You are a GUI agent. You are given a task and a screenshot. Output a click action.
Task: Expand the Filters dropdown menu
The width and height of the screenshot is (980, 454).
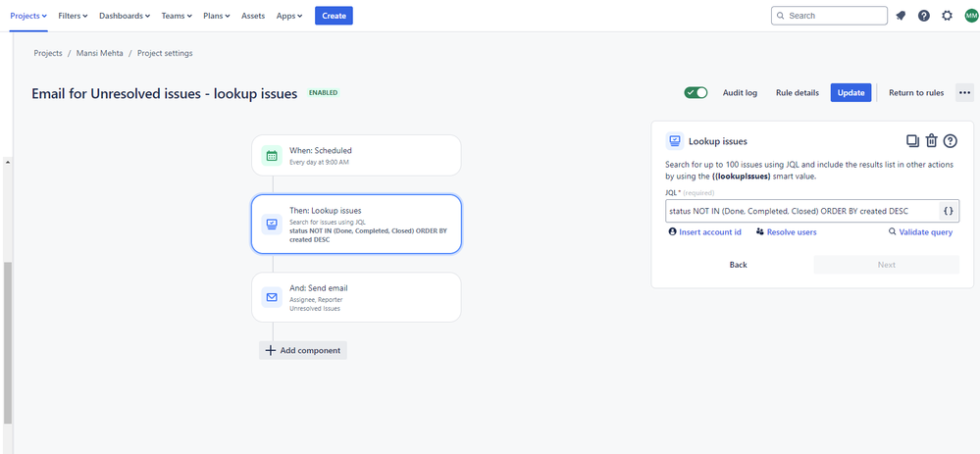click(x=73, y=16)
